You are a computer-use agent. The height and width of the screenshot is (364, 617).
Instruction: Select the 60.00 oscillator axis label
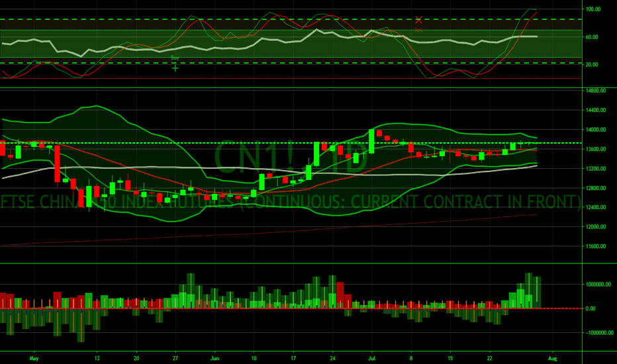pos(592,37)
